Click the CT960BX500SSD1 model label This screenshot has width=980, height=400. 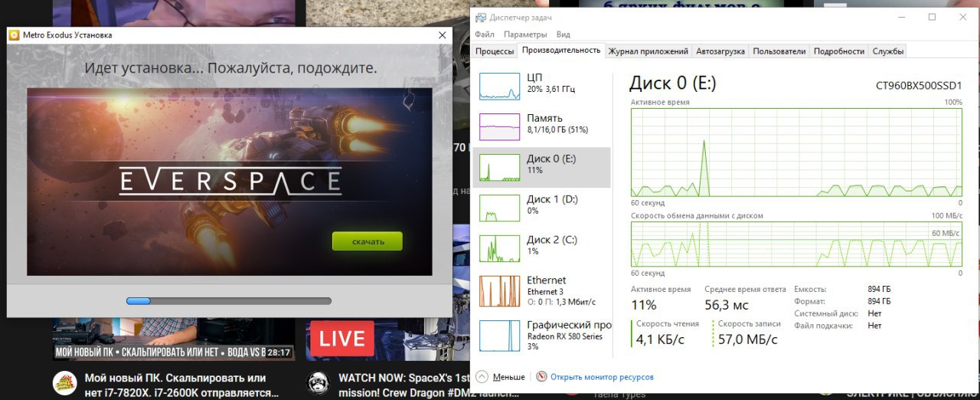[918, 86]
